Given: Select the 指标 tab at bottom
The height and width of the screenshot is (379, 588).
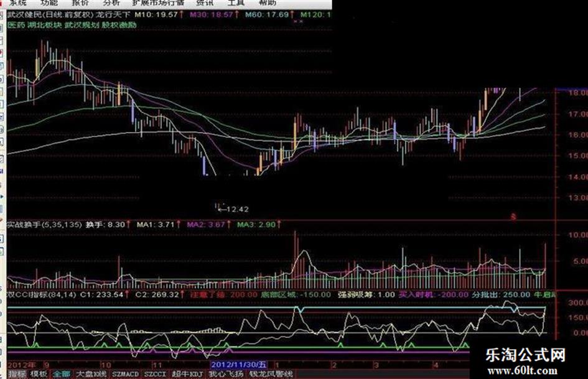Looking at the screenshot, I should [x=17, y=374].
